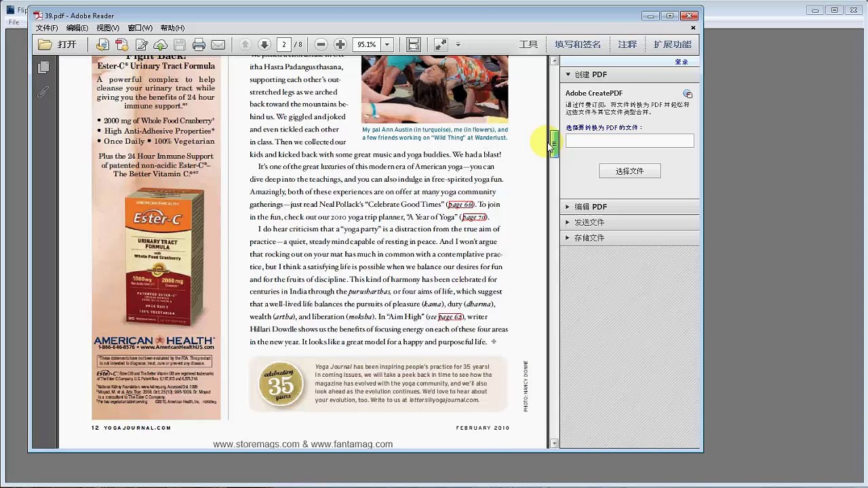Zoom in with the plus button
The image size is (868, 488).
tap(340, 45)
